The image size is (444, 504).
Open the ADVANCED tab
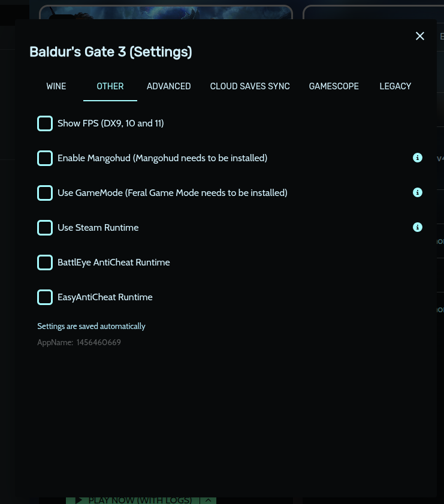click(x=169, y=86)
